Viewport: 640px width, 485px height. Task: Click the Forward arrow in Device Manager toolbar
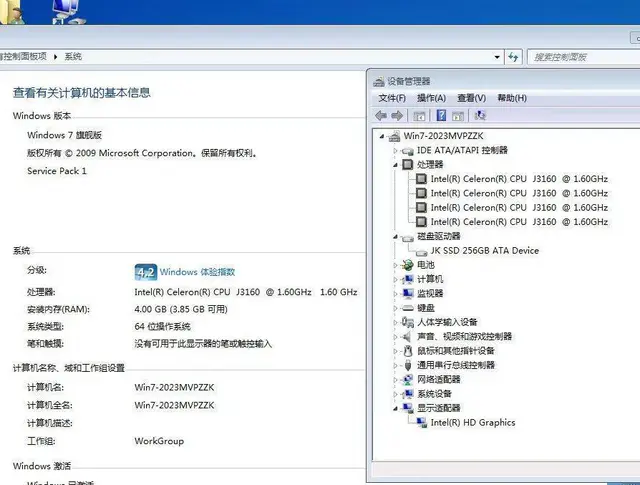tap(397, 116)
